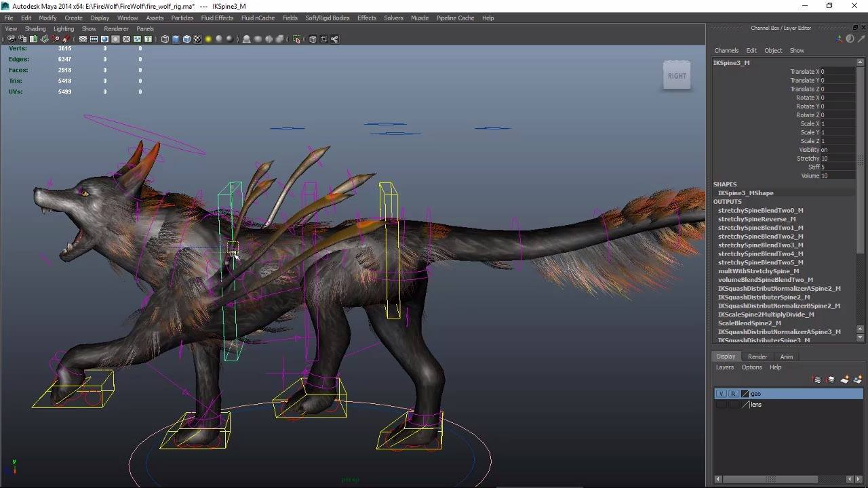Open the Channels menu in Channel Box
The image size is (868, 488).
pos(726,51)
